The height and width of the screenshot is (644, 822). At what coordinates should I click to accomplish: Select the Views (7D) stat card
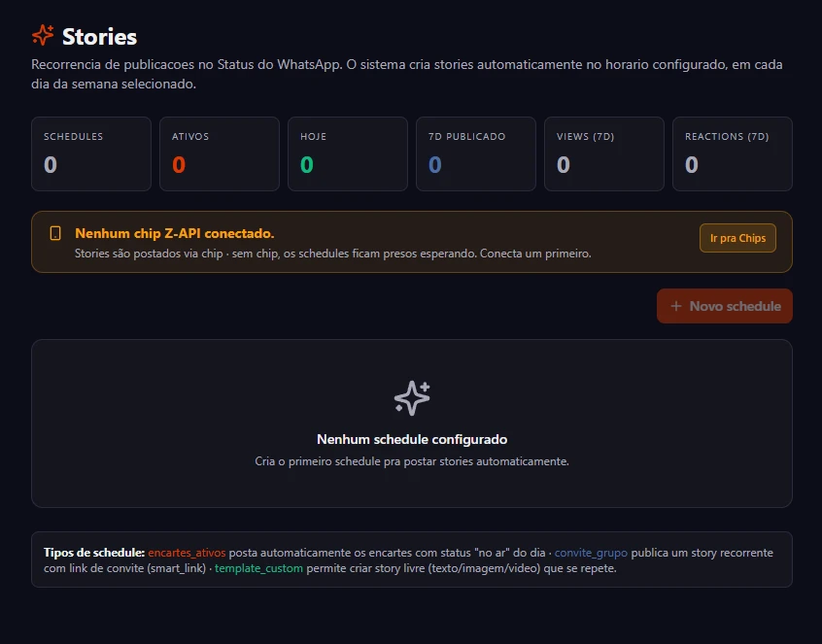(604, 153)
